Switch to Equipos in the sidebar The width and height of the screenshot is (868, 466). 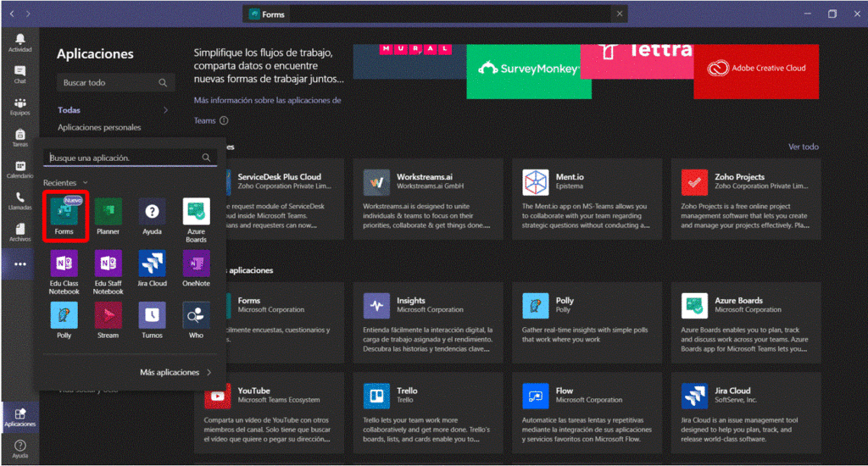[19, 107]
